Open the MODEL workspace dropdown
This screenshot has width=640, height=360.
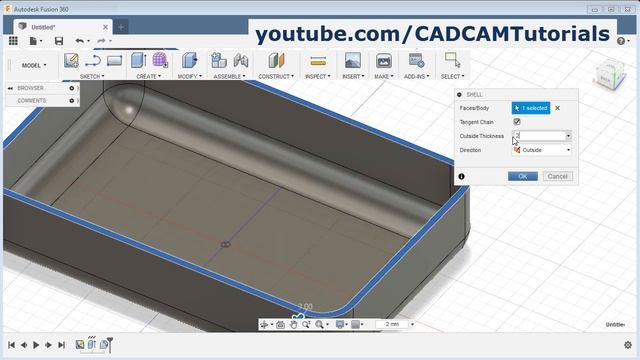tap(34, 65)
